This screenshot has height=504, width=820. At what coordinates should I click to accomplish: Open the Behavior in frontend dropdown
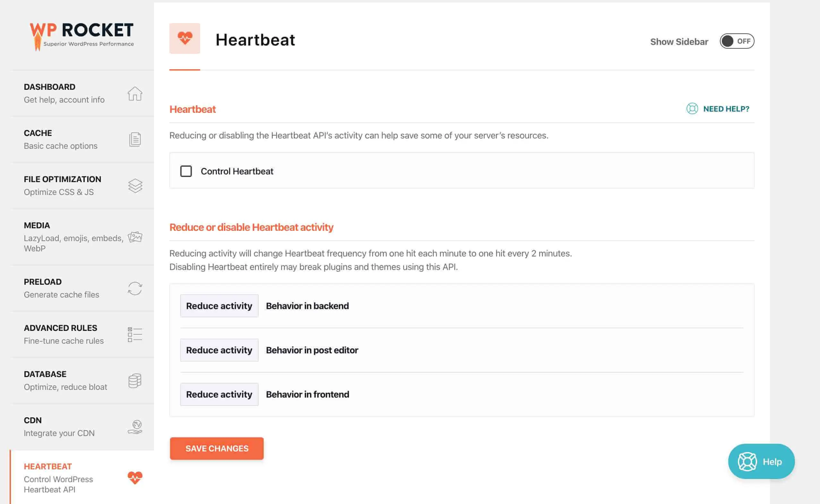pyautogui.click(x=219, y=394)
